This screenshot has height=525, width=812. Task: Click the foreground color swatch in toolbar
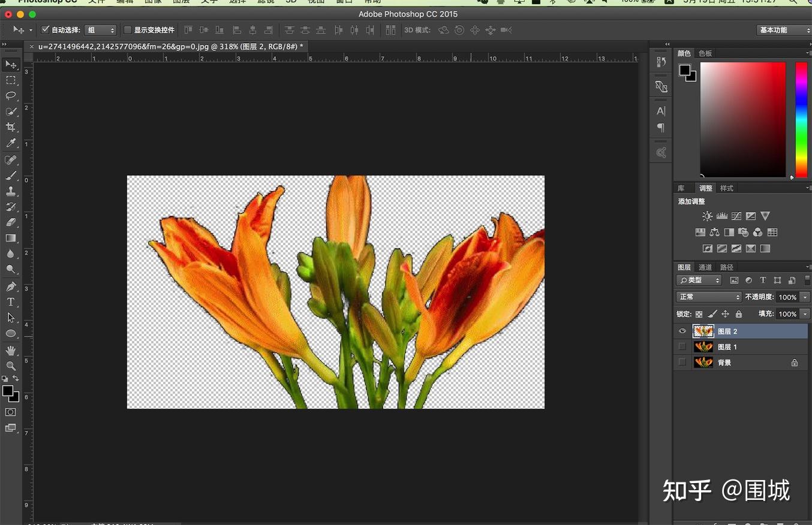7,391
